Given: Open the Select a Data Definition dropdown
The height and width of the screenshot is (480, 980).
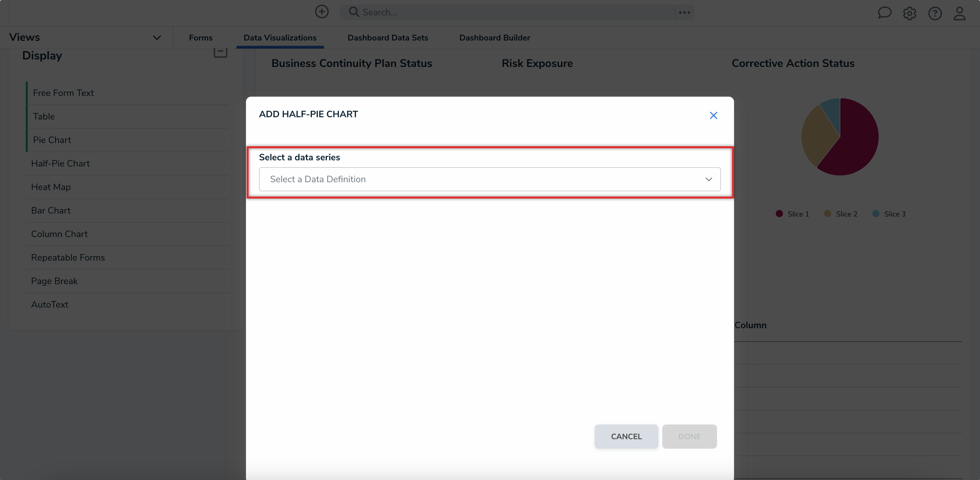Looking at the screenshot, I should tap(489, 179).
